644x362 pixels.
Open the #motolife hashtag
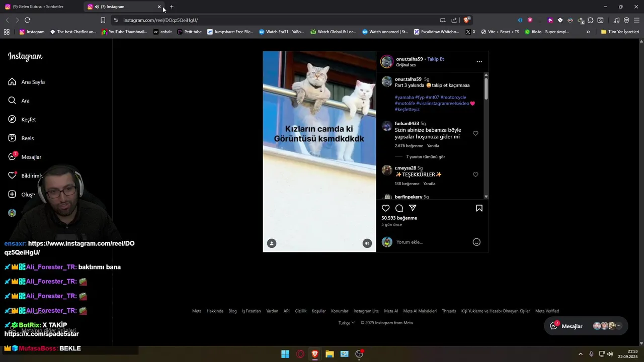tap(405, 103)
